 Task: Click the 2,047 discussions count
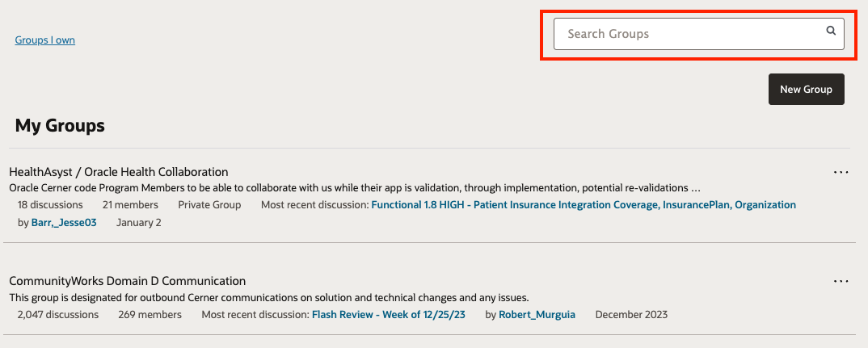(58, 315)
